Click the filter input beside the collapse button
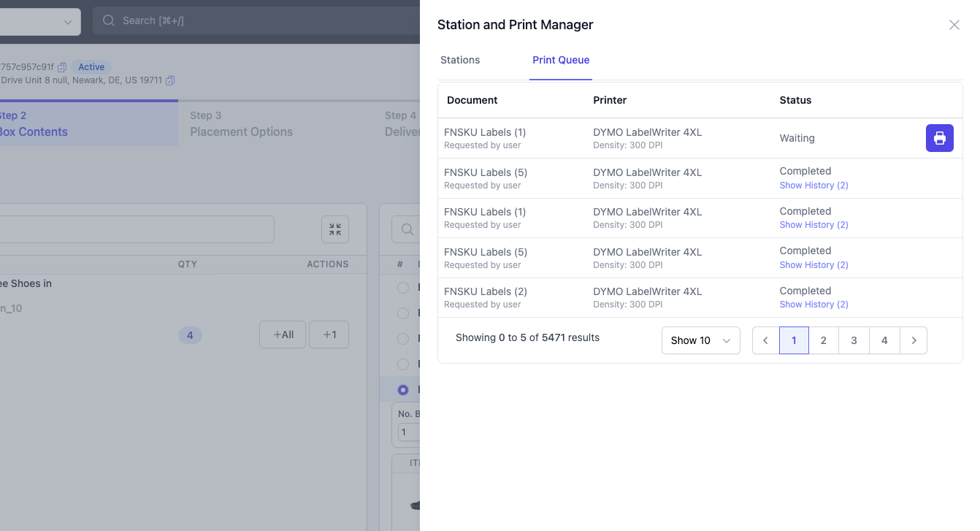This screenshot has height=531, width=980. (137, 229)
